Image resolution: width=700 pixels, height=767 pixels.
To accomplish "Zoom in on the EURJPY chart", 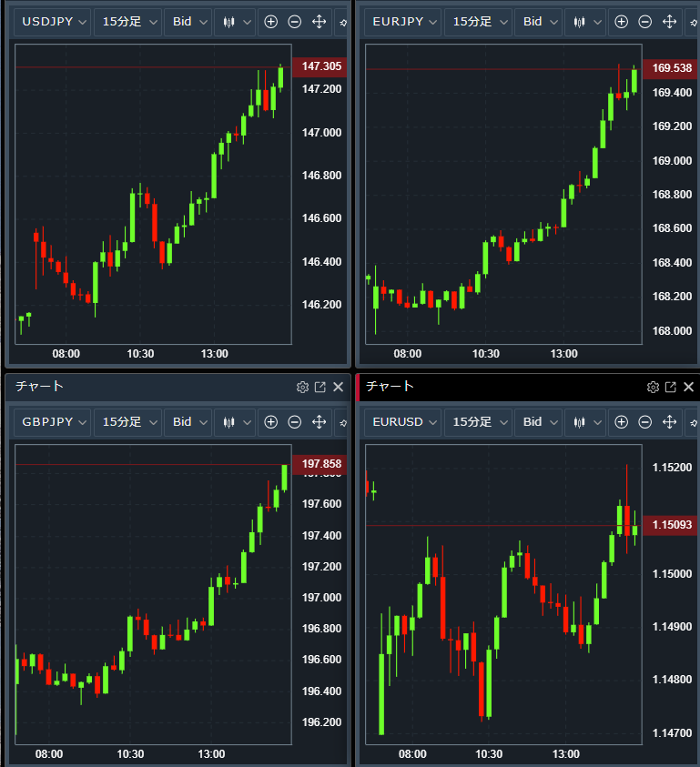I will [x=621, y=22].
